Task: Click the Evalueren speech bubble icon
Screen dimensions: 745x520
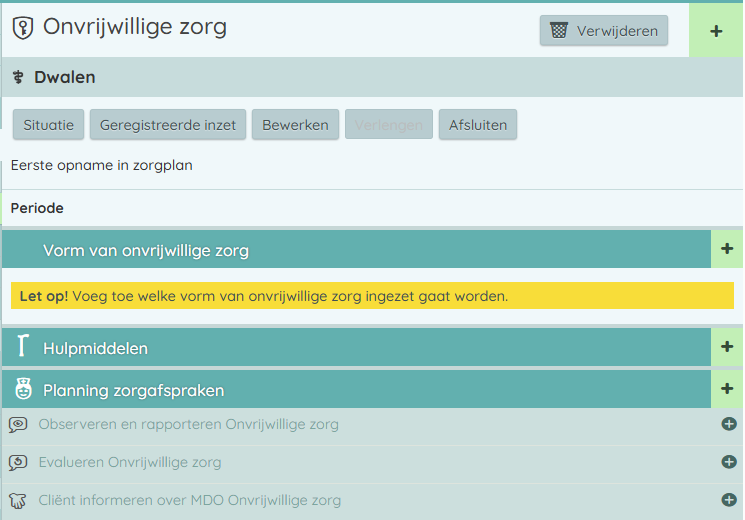Action: [18, 462]
